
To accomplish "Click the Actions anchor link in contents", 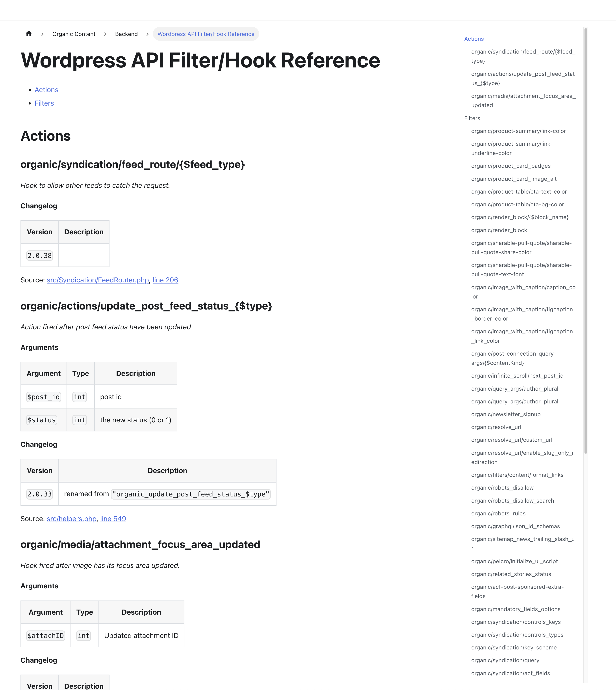I will (x=46, y=89).
